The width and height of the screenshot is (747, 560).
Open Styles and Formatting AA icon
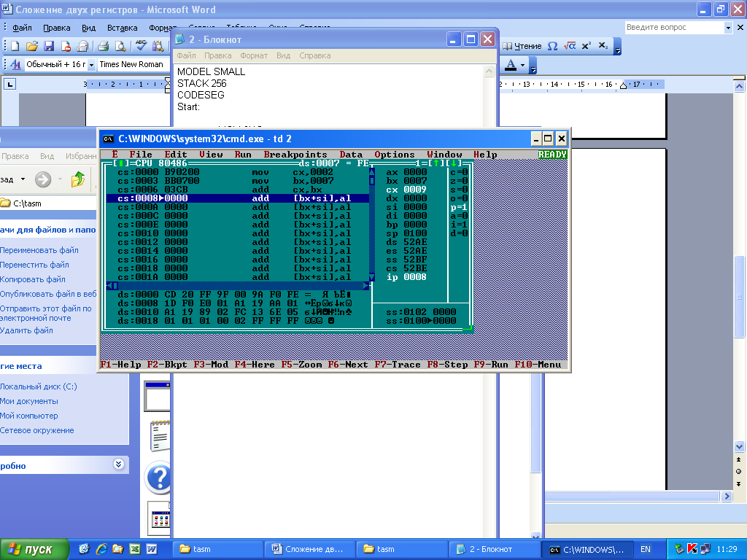15,64
